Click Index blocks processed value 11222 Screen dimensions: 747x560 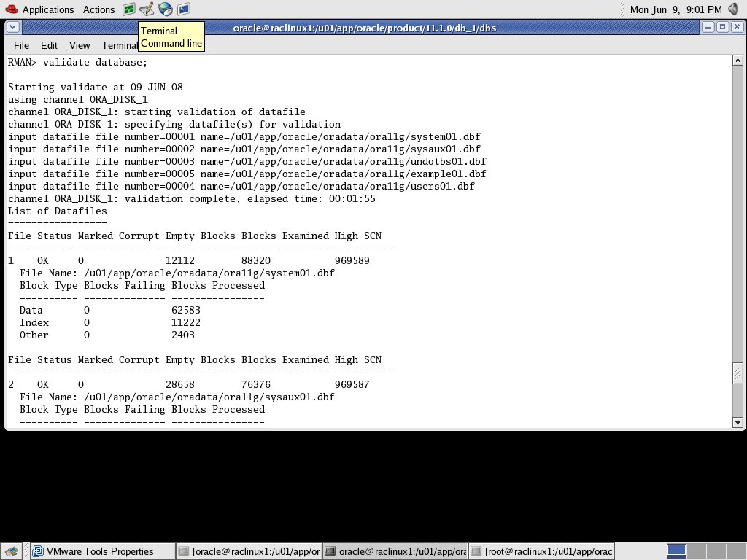tap(186, 322)
